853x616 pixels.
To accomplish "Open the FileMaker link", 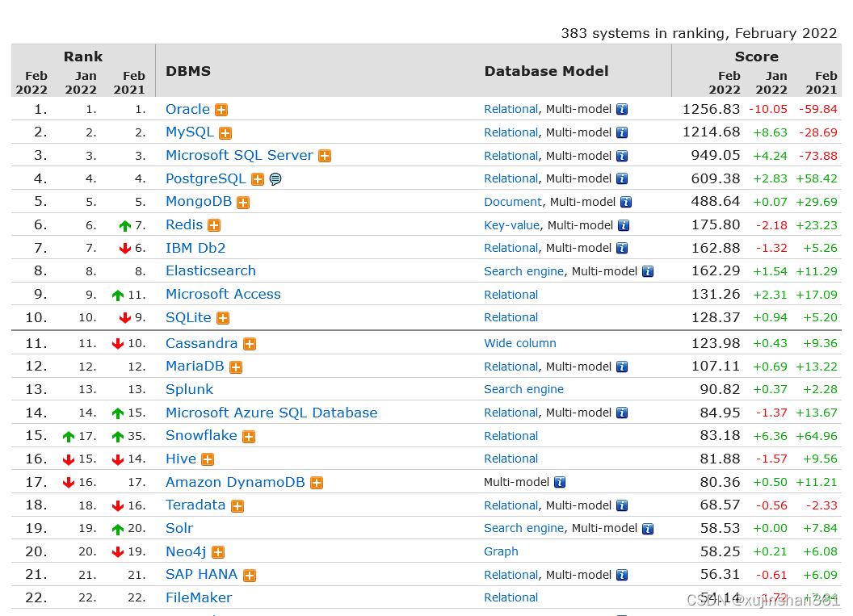I will coord(199,597).
